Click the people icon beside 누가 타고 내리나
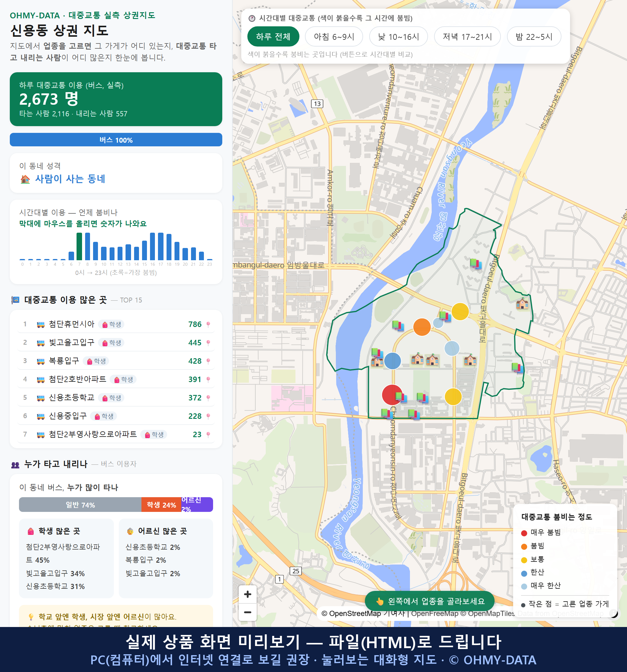The height and width of the screenshot is (672, 627). [15, 465]
